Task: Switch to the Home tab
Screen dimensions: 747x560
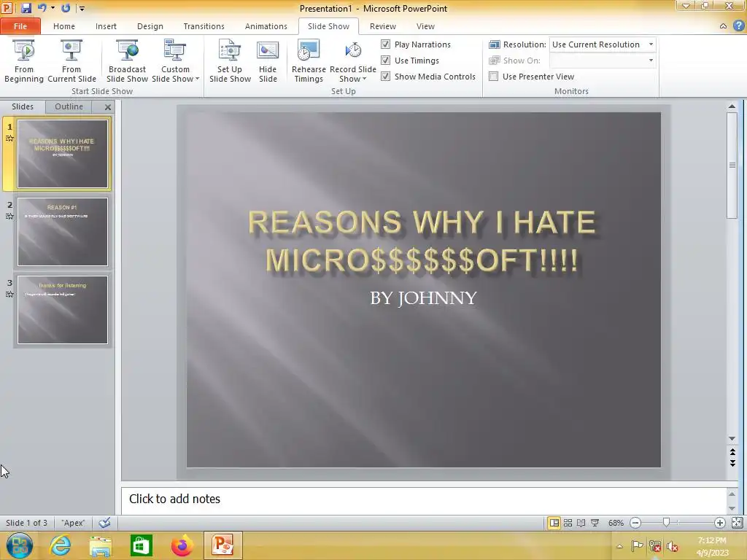Action: pyautogui.click(x=64, y=26)
